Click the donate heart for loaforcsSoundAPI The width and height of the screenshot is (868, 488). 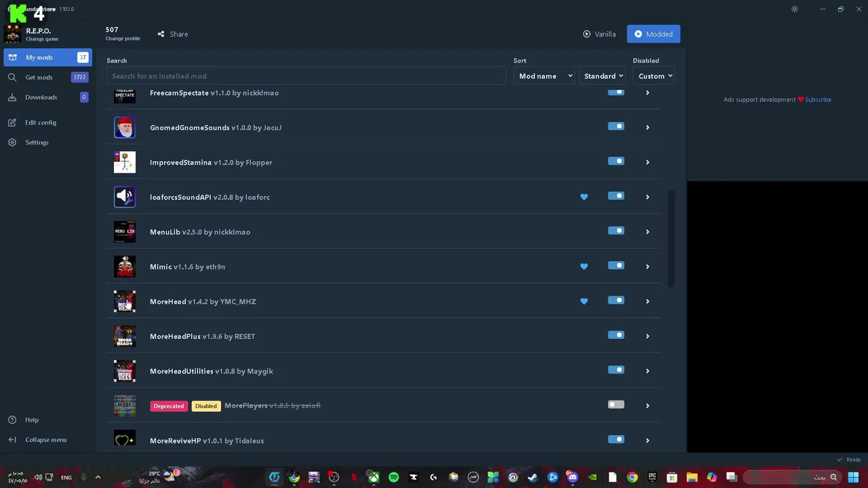click(x=584, y=197)
